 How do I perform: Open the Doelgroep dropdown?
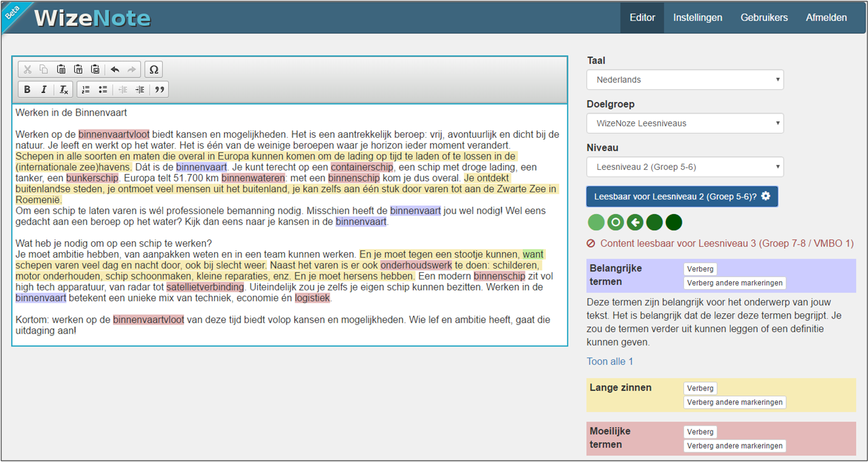coord(685,123)
